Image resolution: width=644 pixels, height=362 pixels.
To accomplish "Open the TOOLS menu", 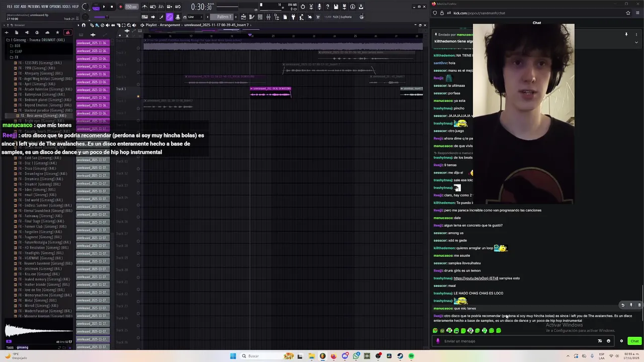I will (66, 7).
